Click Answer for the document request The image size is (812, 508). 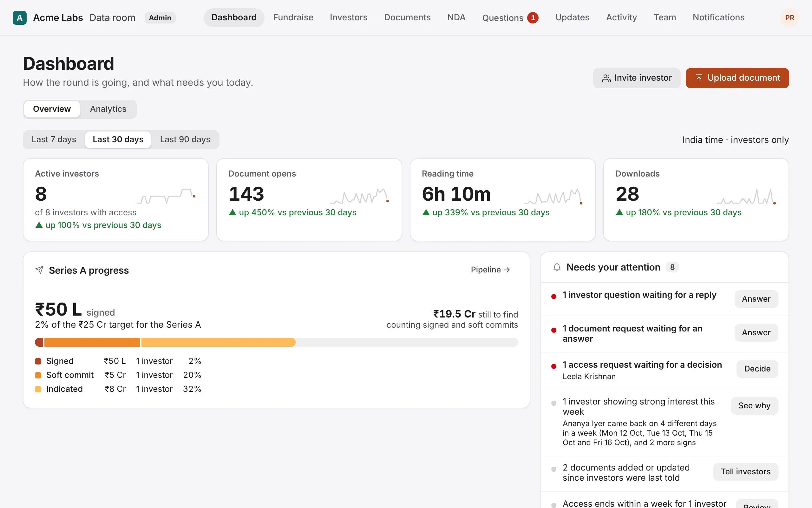756,333
